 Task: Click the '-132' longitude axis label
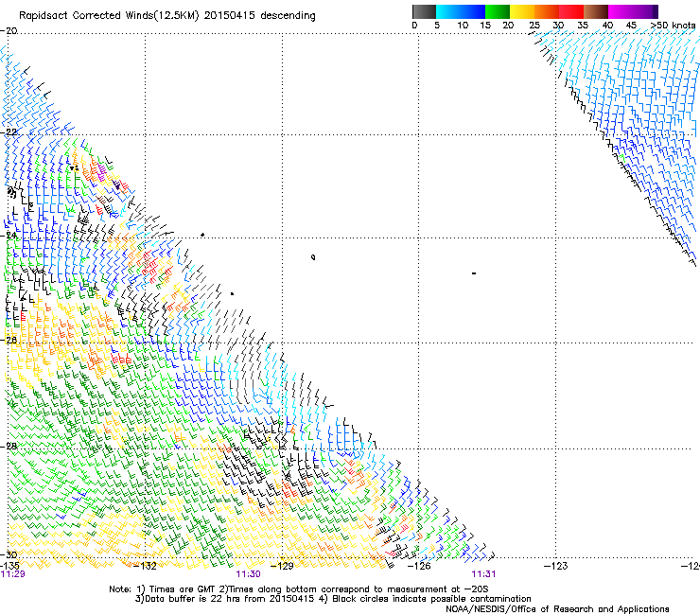tap(146, 566)
